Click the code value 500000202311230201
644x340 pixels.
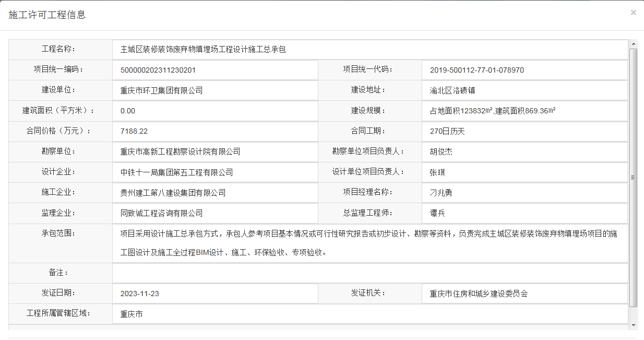[158, 70]
